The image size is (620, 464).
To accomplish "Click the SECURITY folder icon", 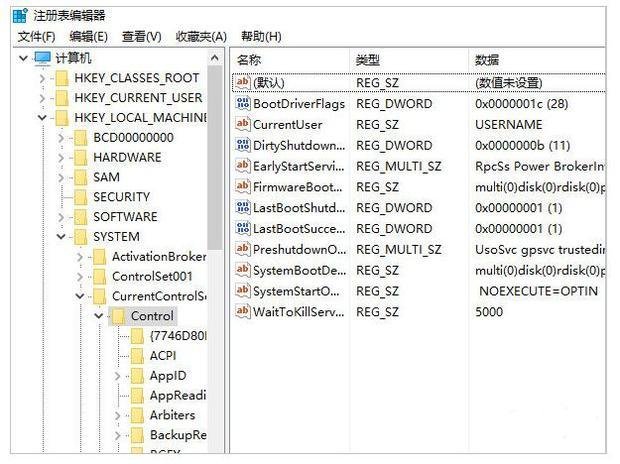I will pos(81,197).
